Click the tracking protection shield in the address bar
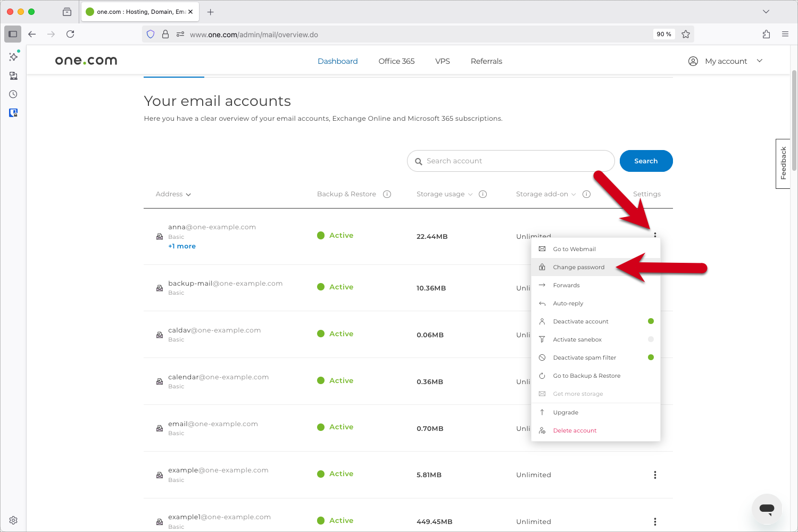Screen dimensions: 798x532 151,34
